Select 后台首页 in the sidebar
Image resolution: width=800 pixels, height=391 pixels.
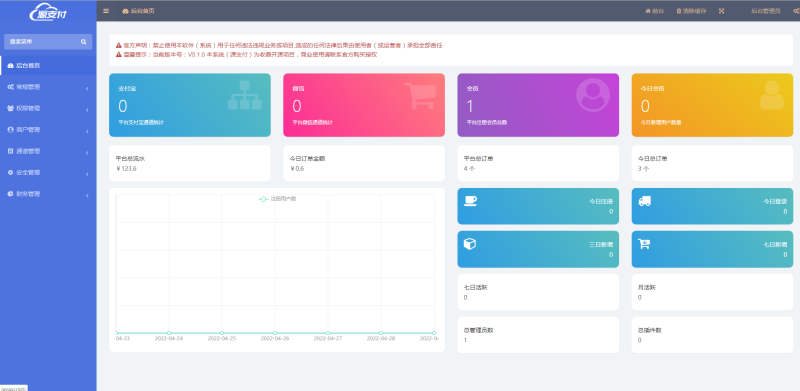pyautogui.click(x=48, y=66)
